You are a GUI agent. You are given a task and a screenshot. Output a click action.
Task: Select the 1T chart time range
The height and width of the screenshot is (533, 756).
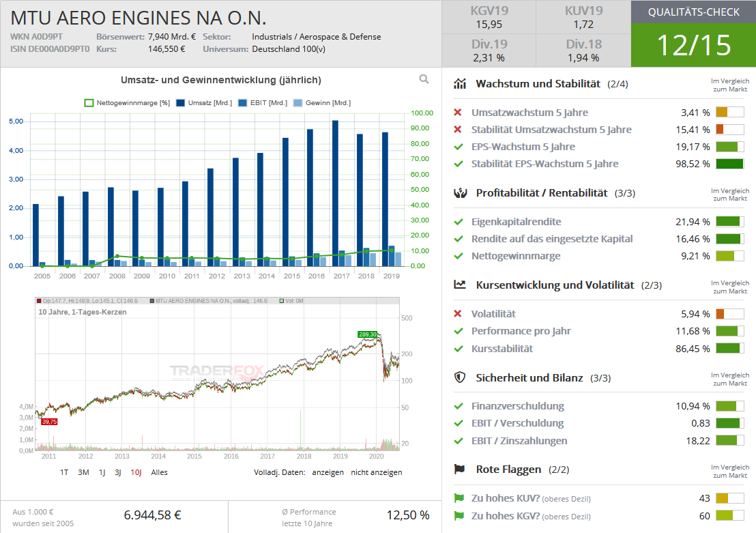click(64, 472)
